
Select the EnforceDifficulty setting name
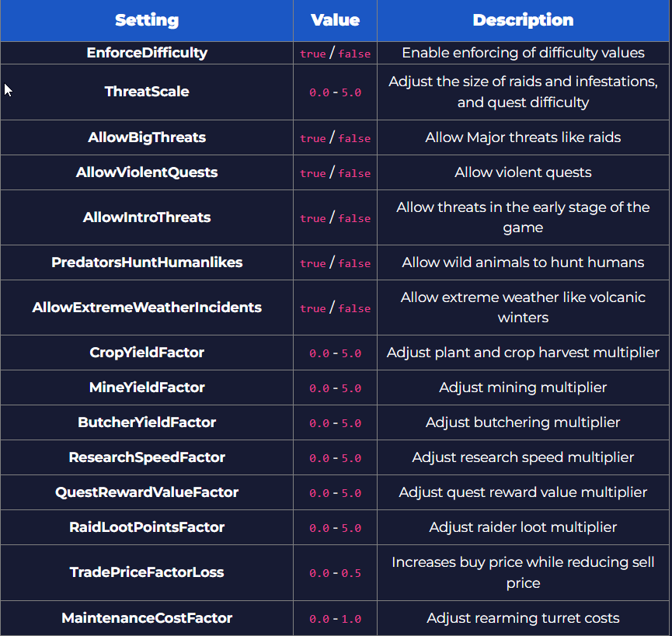click(147, 53)
